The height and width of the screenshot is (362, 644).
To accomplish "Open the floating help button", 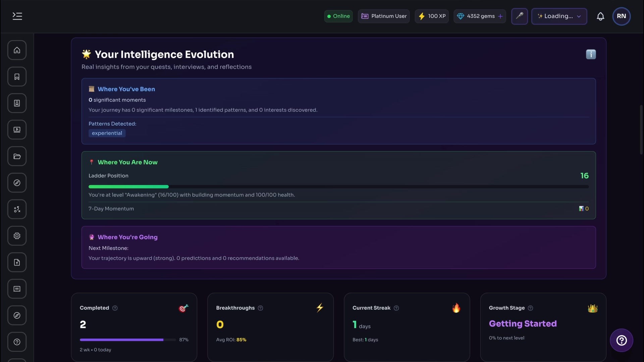I will coord(621,341).
